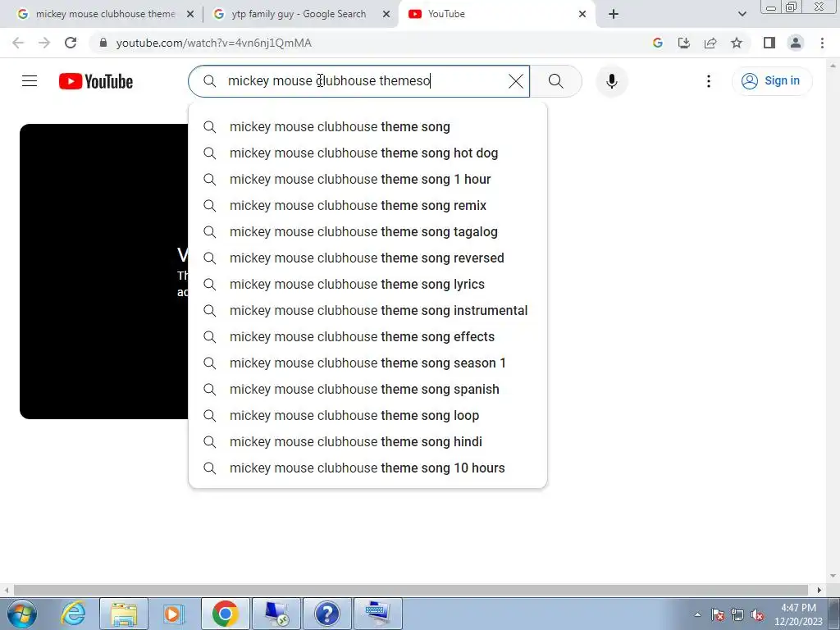
Task: Click the scroll-right arrow of horizontal scrollbar
Action: (x=819, y=590)
